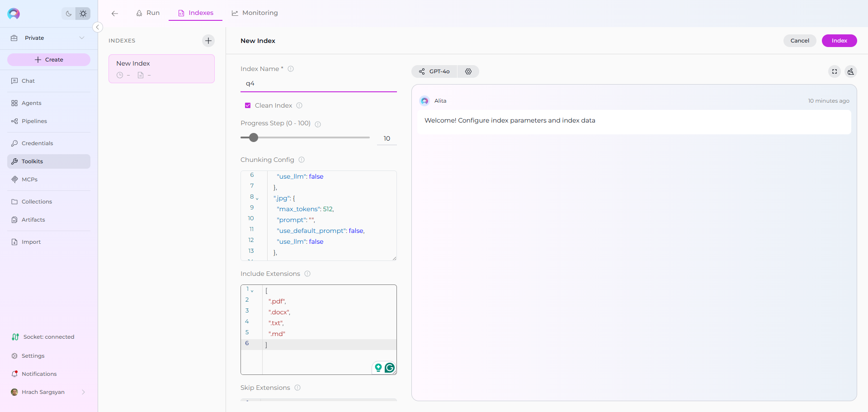Uncheck the Clean Index checkbox
The height and width of the screenshot is (412, 868).
(x=248, y=106)
